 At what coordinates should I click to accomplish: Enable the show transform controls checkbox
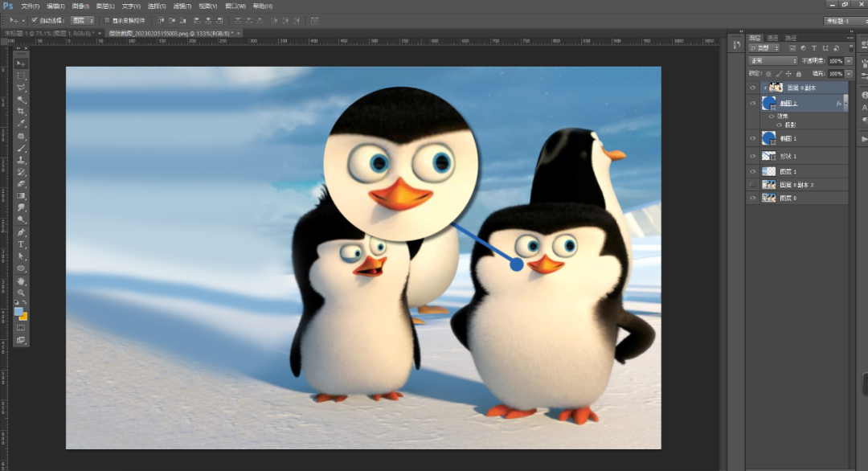click(108, 20)
